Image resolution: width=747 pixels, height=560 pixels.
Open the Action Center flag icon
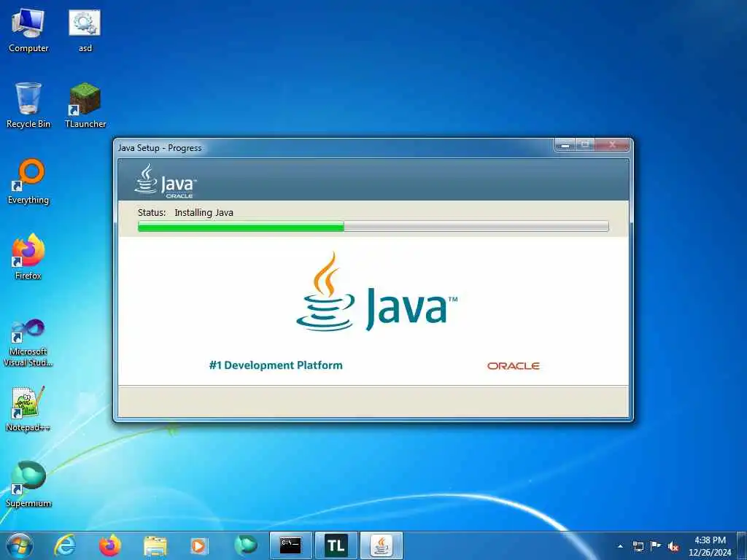(x=656, y=546)
